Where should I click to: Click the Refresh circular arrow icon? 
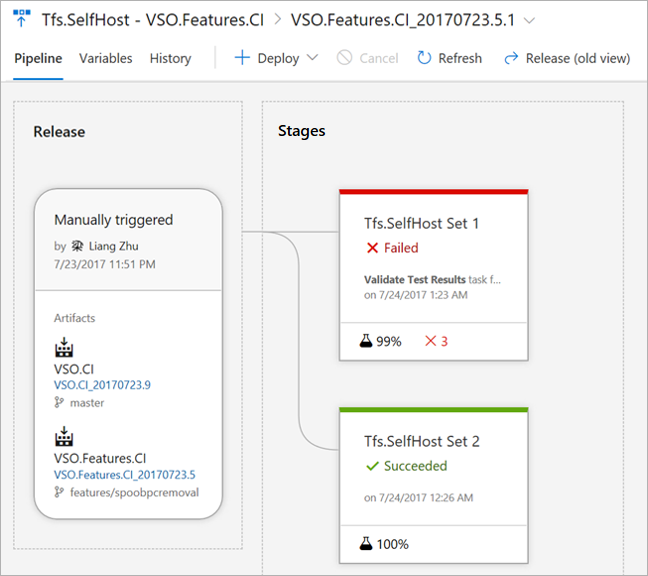pos(424,58)
